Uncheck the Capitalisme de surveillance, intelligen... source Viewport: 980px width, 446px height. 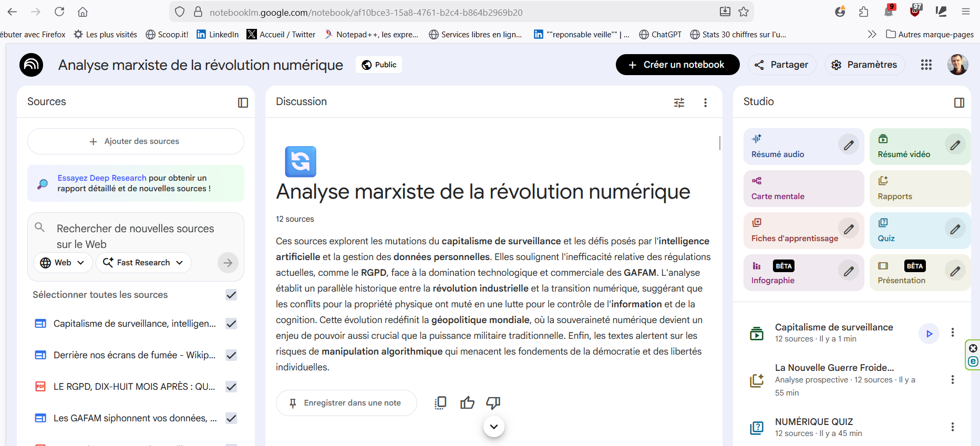(x=231, y=324)
